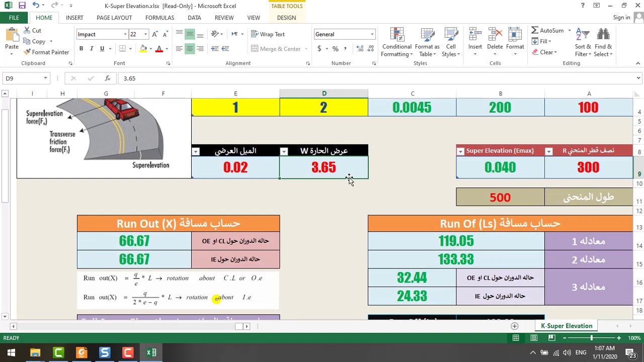644x362 pixels.
Task: Click the formula bar showing 3.65
Action: 376,78
